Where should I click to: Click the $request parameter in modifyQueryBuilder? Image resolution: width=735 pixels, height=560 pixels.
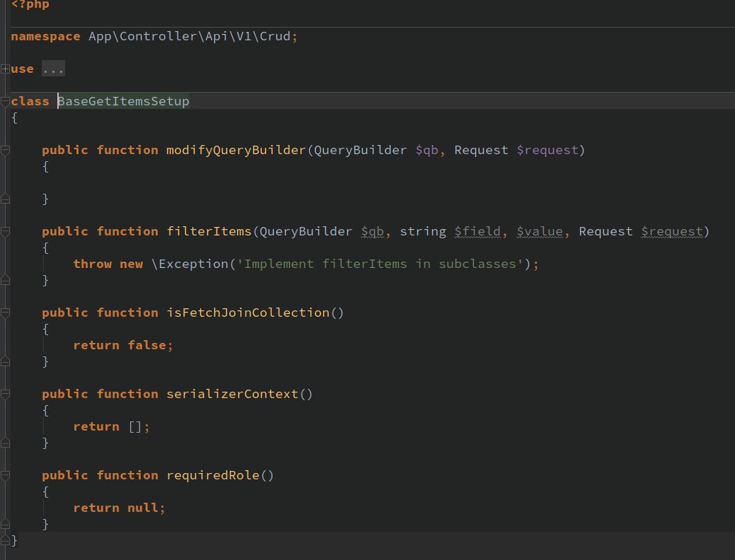tap(548, 150)
